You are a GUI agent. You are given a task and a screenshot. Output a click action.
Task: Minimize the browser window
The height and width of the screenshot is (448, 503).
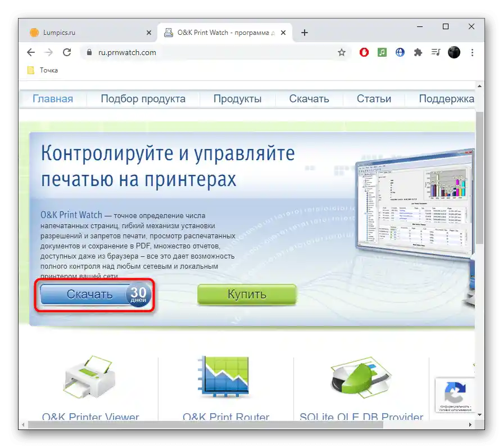(420, 26)
